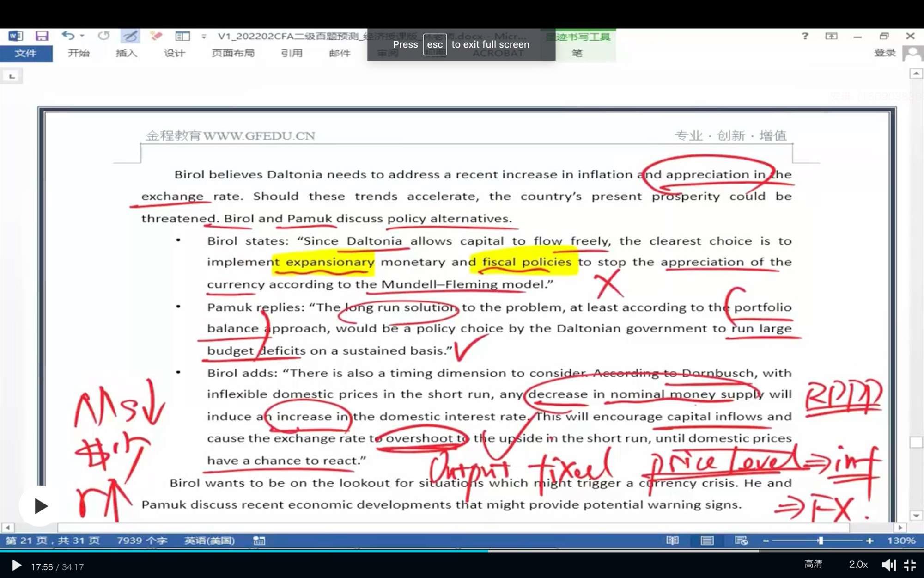Click the zoom out minus button
Screen dimensions: 924x578
pos(766,541)
